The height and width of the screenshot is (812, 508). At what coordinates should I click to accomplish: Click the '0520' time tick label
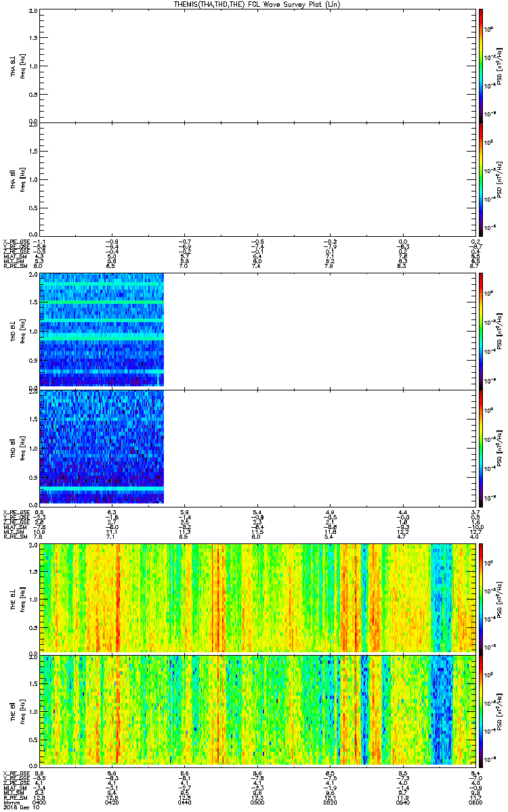(330, 801)
